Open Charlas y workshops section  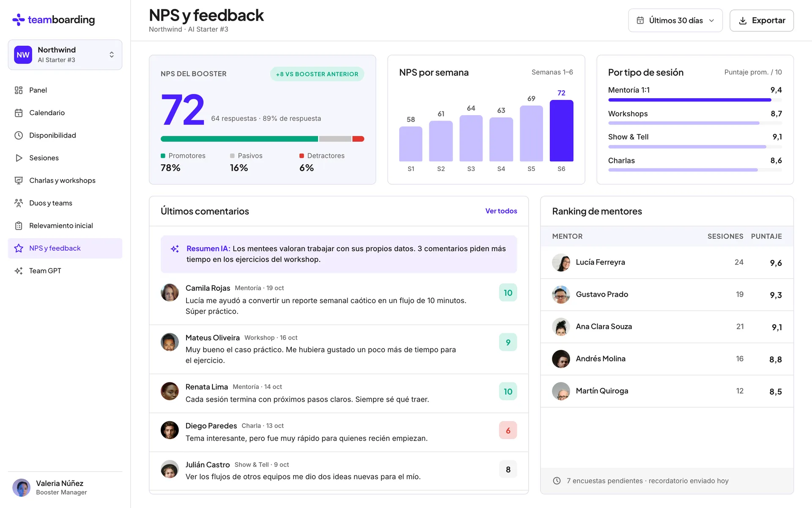pos(65,180)
